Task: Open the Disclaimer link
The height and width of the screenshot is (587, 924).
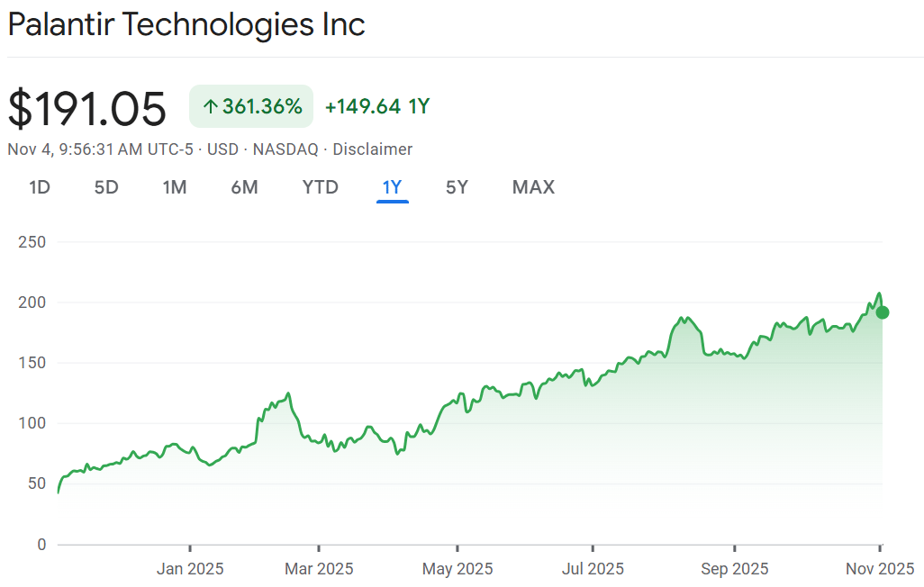Action: 373,149
